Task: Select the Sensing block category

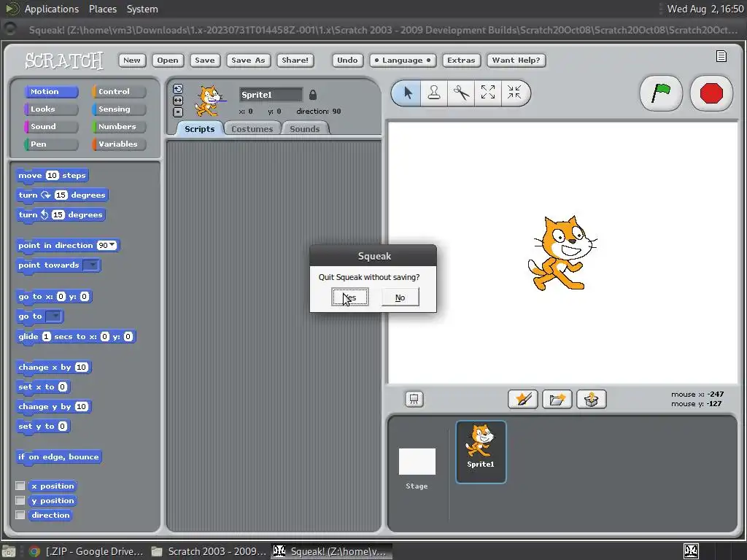Action: pos(119,109)
